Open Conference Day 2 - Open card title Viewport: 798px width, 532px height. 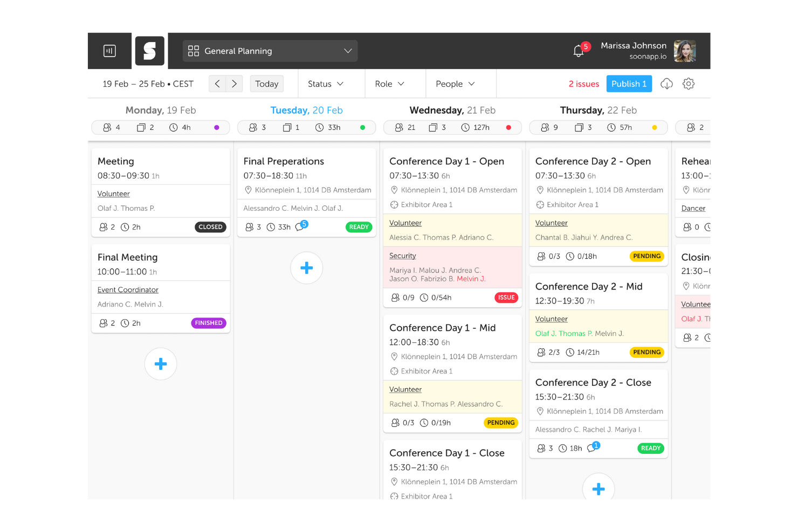(593, 161)
